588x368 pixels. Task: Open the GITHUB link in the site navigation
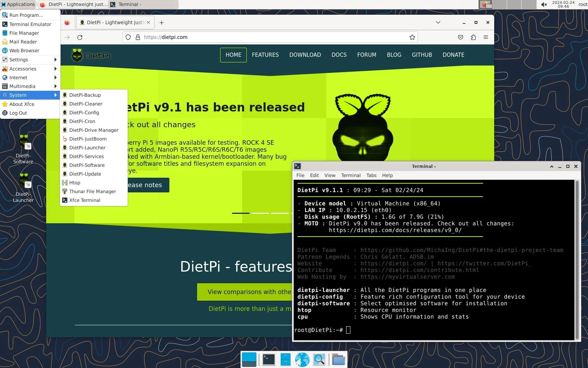point(422,55)
